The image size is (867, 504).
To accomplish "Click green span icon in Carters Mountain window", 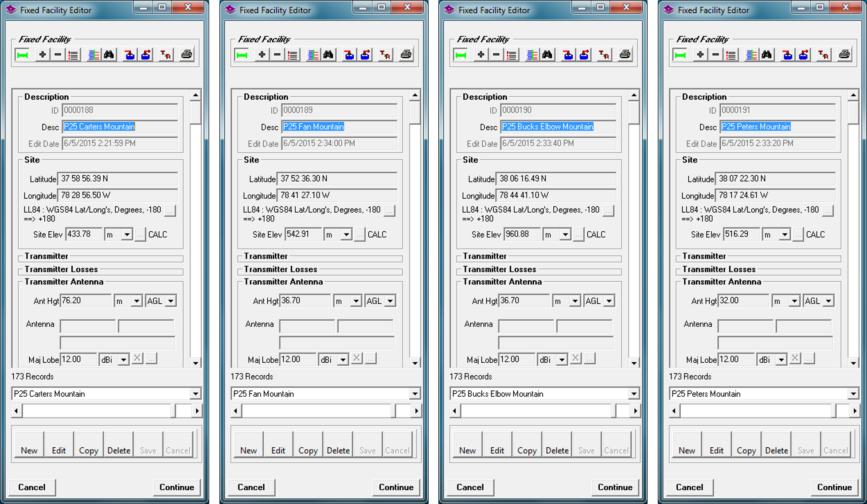I will click(x=23, y=55).
